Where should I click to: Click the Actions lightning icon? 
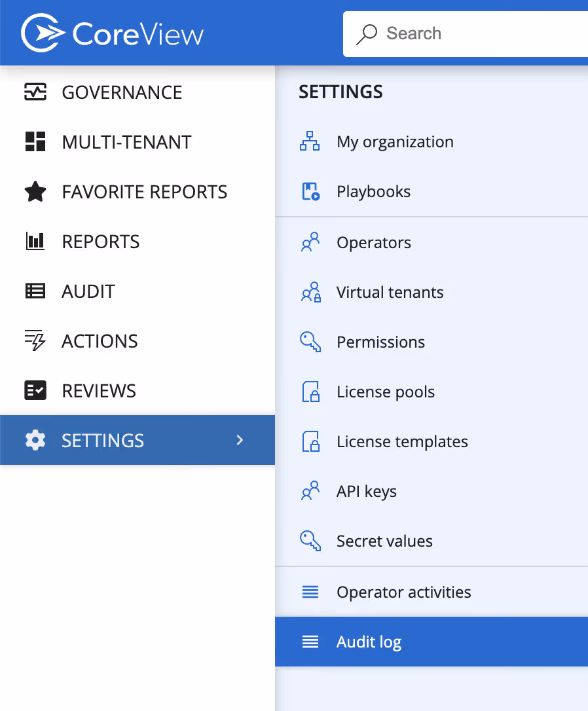pos(35,341)
